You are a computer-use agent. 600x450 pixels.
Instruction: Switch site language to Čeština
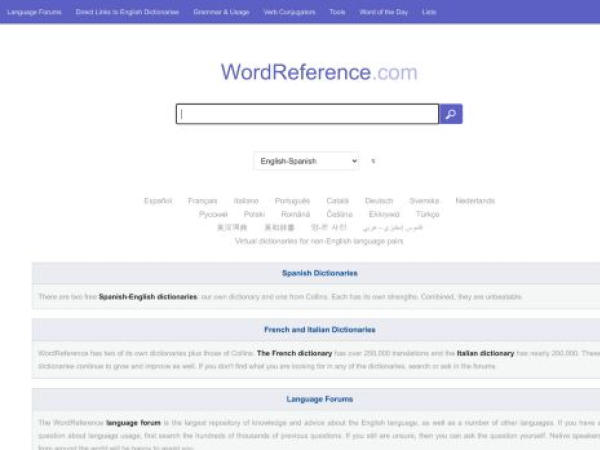[x=339, y=214]
